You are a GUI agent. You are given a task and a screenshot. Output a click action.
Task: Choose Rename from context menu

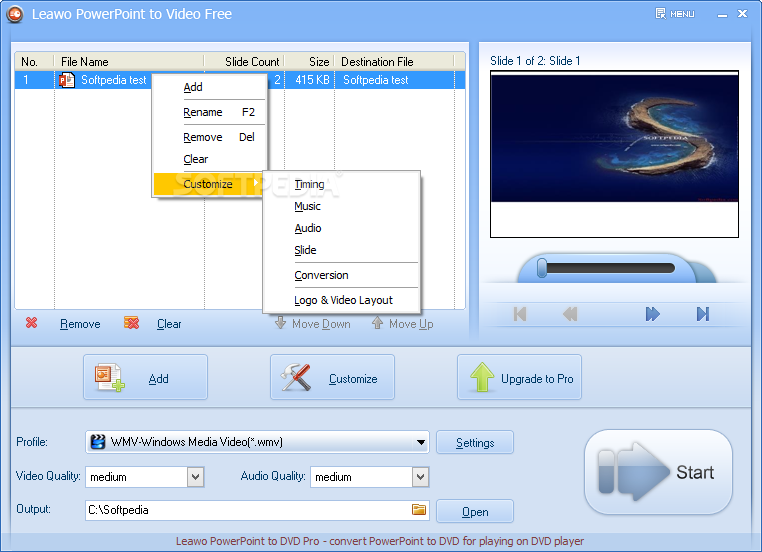click(210, 112)
